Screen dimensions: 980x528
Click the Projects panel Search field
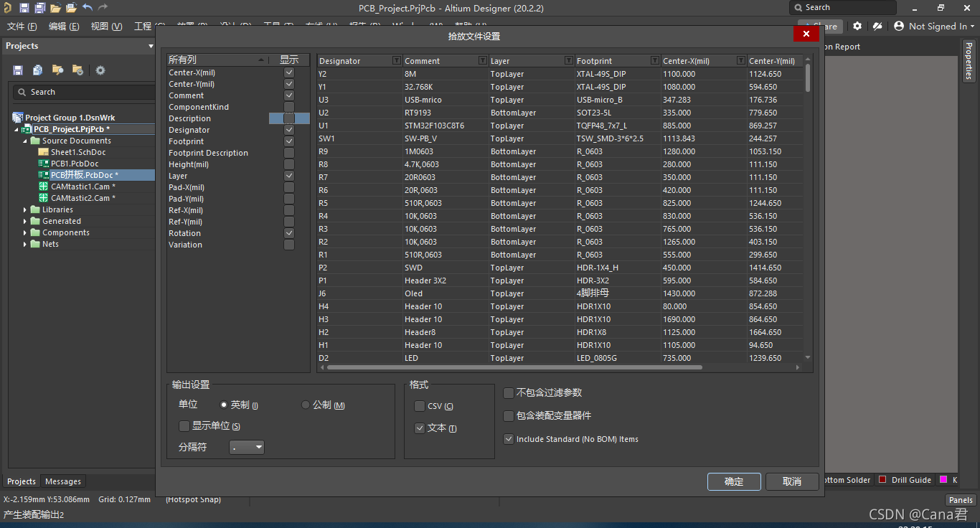pyautogui.click(x=84, y=92)
